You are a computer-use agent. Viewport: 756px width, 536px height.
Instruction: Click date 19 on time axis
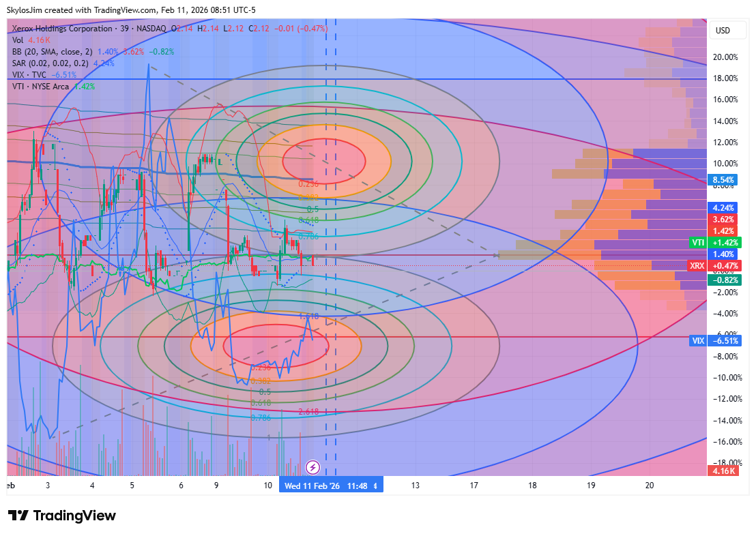(x=591, y=486)
